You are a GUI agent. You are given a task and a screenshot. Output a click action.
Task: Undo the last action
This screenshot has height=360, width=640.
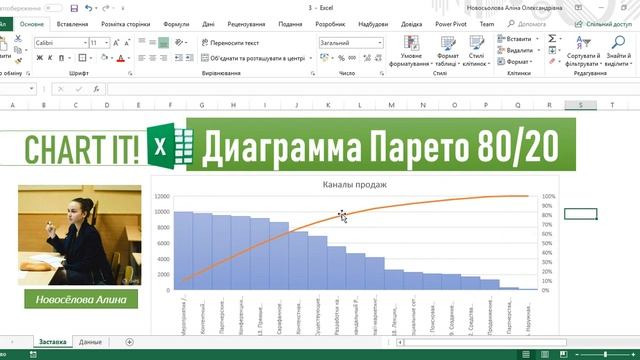(x=89, y=8)
